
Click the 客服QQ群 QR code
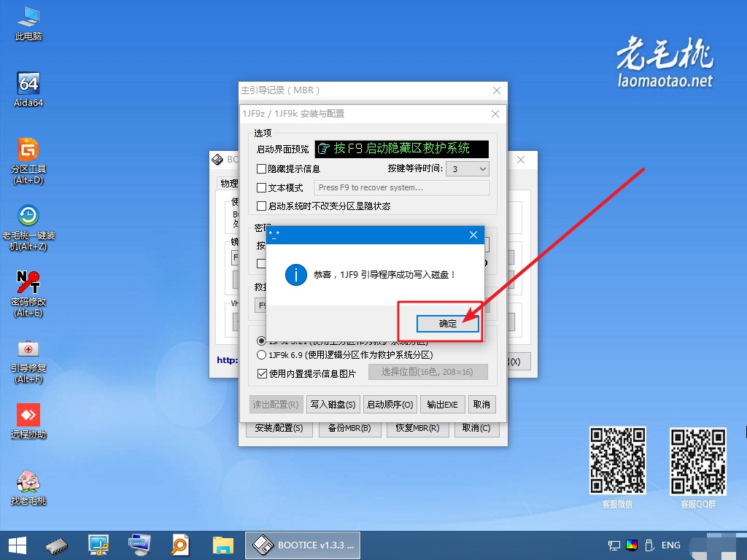tap(698, 461)
